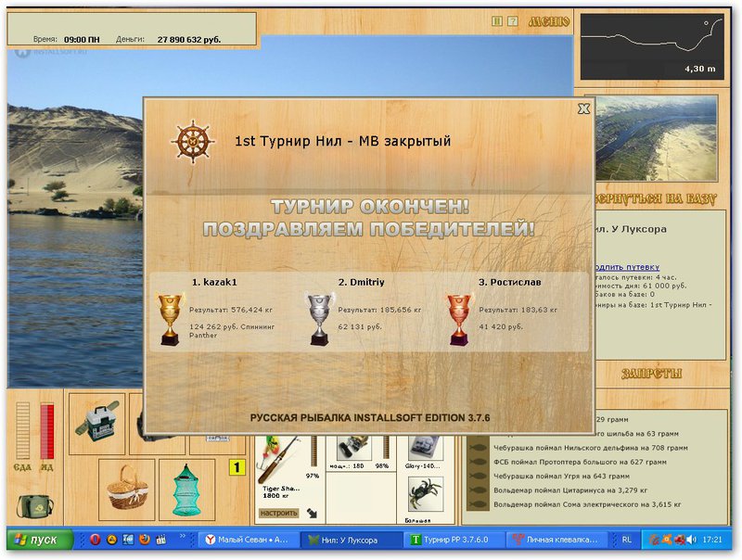Click the winner name '1. kazak1'

coord(214,282)
